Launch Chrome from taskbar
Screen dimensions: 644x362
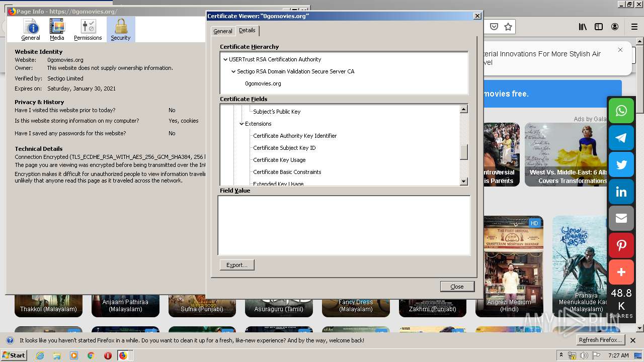click(91, 355)
